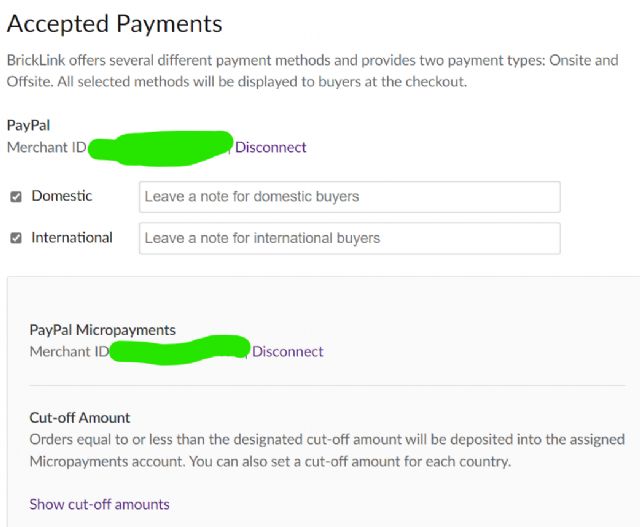Disconnect the PayPal Micropayments account
The width and height of the screenshot is (640, 527).
click(x=288, y=351)
